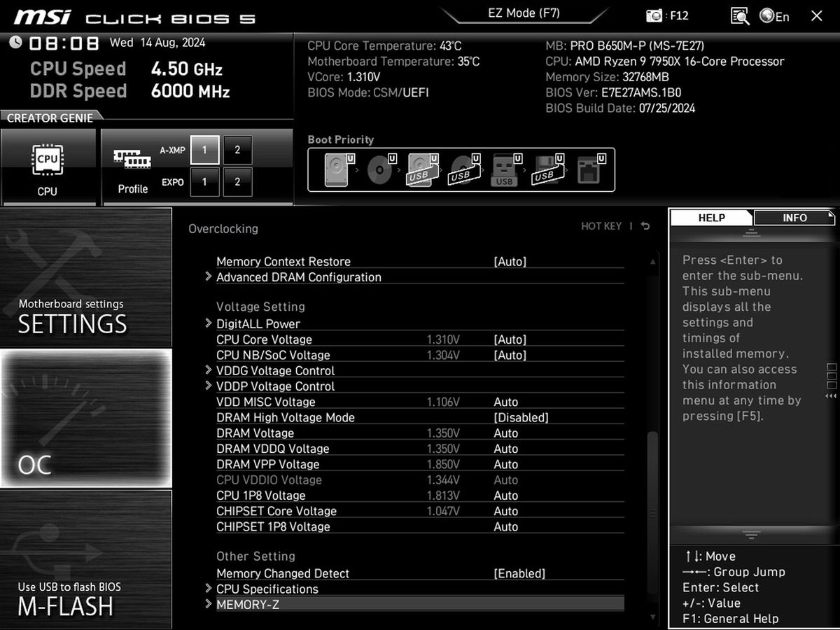Change DRAM High Voltage Mode [Disabled]
The width and height of the screenshot is (840, 630).
click(x=521, y=418)
